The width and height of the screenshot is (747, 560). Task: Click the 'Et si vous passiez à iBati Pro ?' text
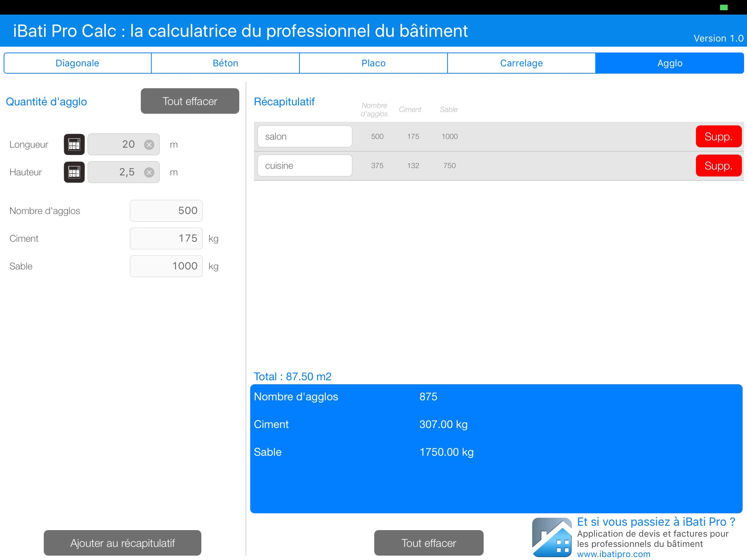[x=656, y=522]
